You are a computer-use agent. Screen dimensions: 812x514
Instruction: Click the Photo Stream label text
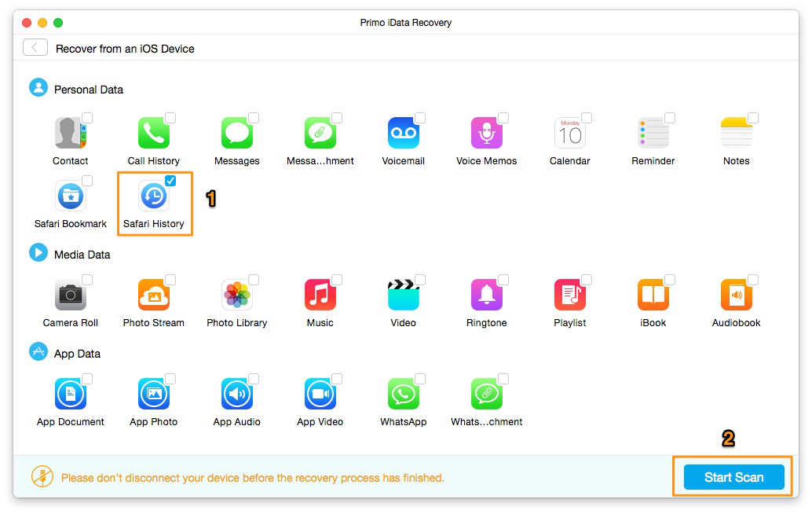154,323
